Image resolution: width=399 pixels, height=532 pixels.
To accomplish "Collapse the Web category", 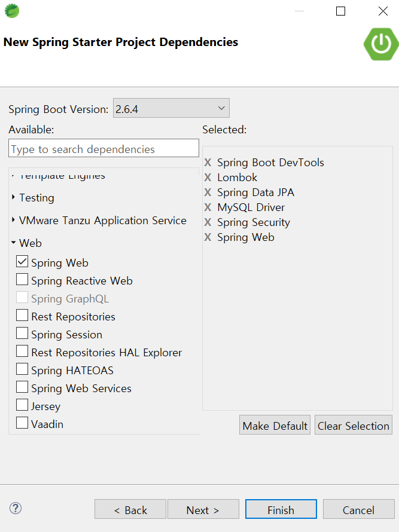I will tap(13, 243).
